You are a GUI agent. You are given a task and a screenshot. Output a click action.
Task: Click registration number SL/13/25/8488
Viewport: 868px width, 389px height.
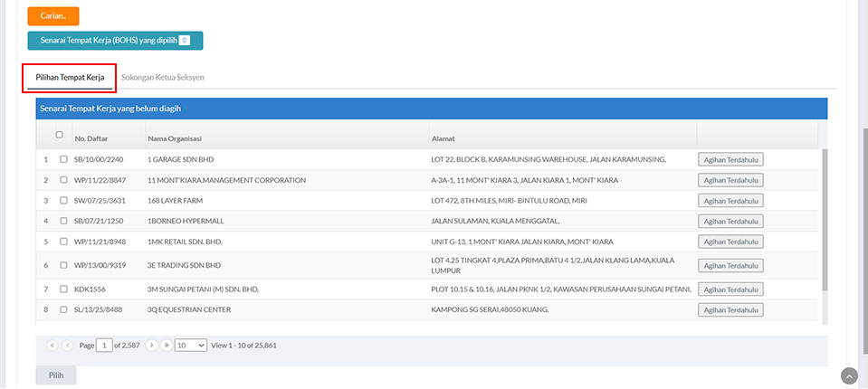click(98, 309)
